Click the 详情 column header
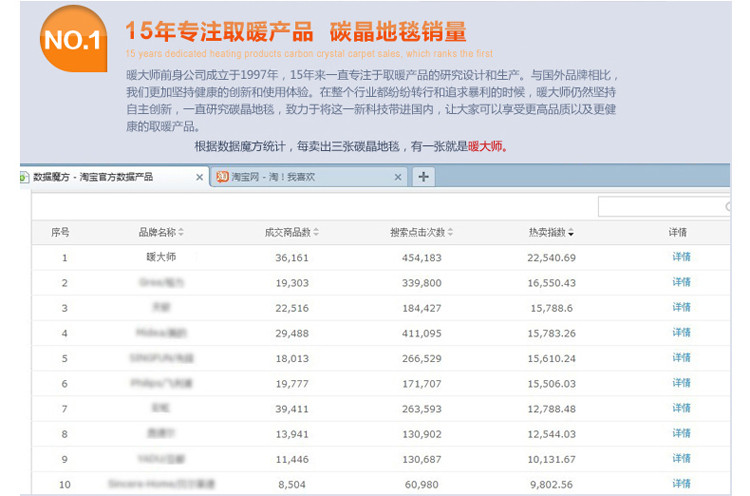 pos(677,232)
